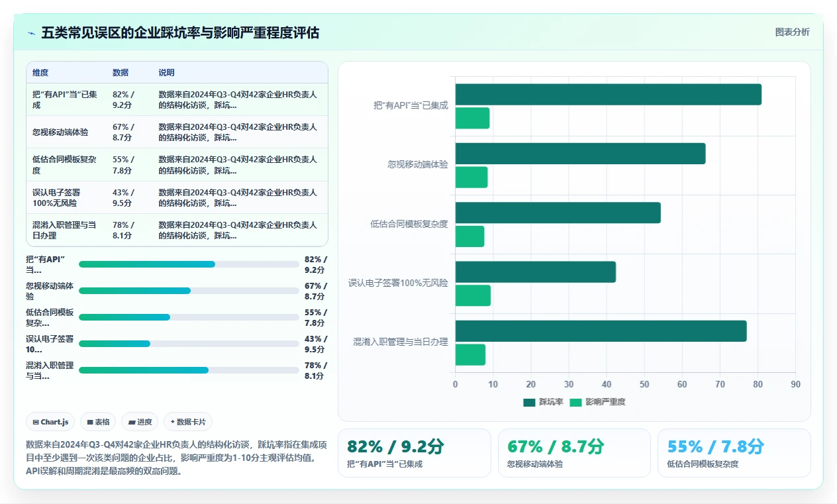Click the 低估合同模板复杂度 progress bar

(189, 317)
